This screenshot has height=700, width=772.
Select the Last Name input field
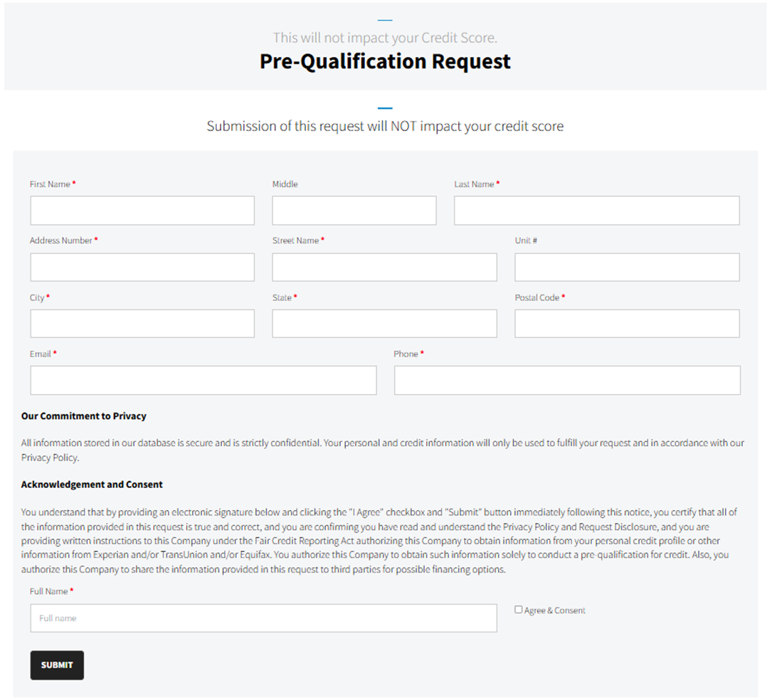coord(596,211)
